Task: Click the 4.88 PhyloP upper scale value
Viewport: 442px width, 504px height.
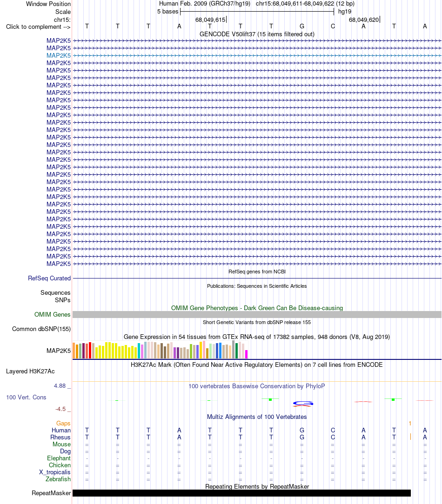Action: tap(60, 386)
